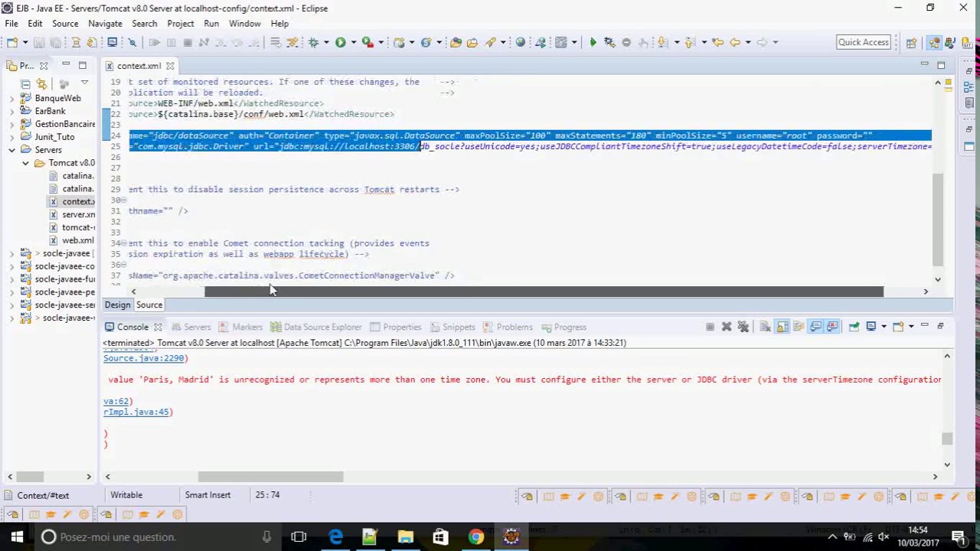
Task: Toggle Scroll Lock in Console toolbar
Action: [782, 327]
